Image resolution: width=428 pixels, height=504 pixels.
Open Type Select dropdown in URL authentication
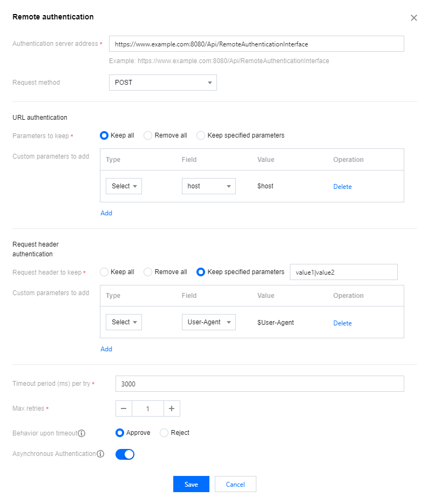(124, 186)
